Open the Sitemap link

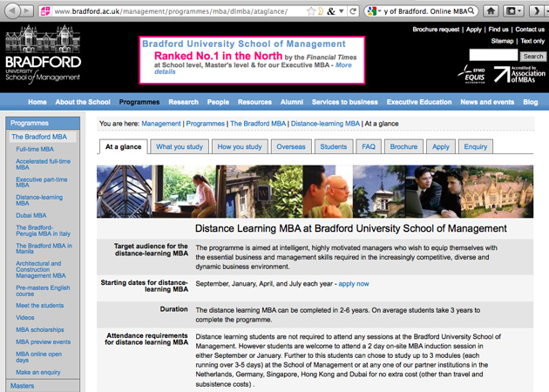(502, 41)
